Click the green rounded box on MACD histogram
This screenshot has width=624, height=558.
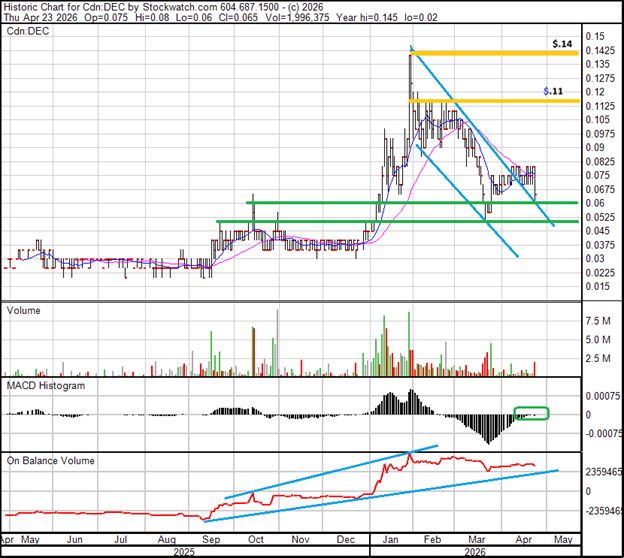coord(531,413)
